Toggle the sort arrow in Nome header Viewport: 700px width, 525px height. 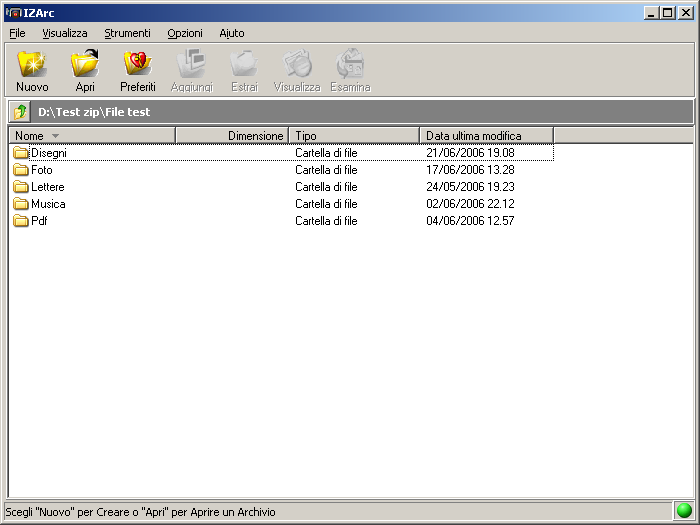point(55,136)
